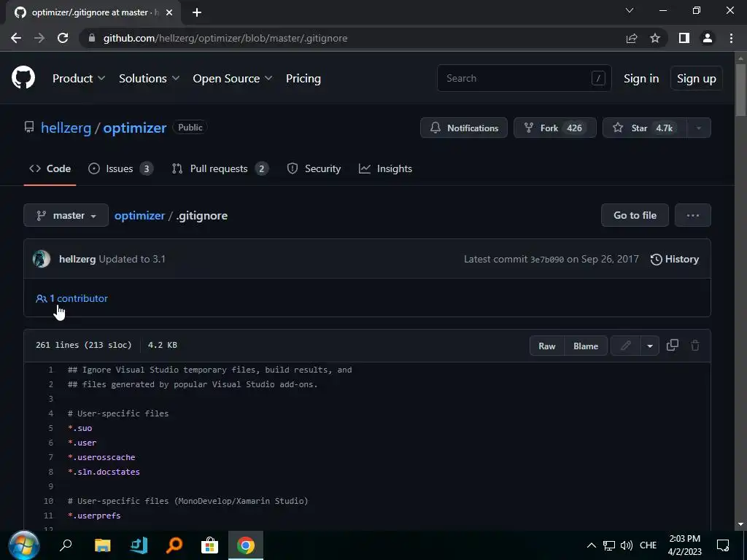The width and height of the screenshot is (747, 560).
Task: Click the Chrome icon in the taskbar
Action: click(246, 545)
